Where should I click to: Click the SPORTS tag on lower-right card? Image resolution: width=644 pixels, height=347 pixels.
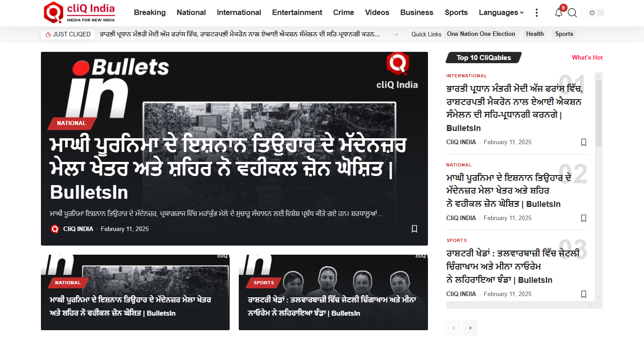(264, 282)
